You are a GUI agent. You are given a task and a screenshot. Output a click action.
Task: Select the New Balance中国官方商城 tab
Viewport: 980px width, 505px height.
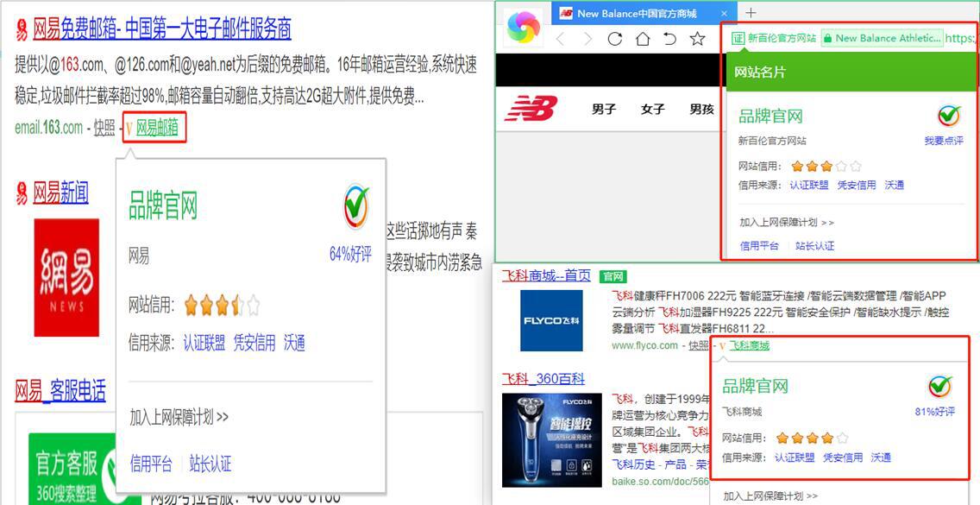(x=636, y=13)
